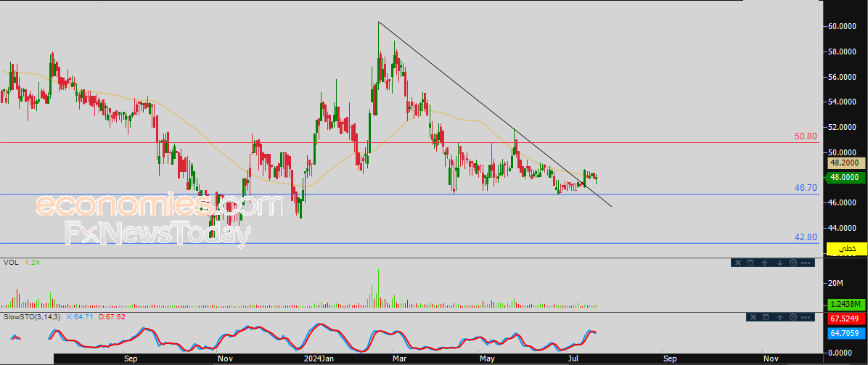Close the SlowSTO indicator panel
This screenshot has height=365, width=868.
click(x=753, y=317)
